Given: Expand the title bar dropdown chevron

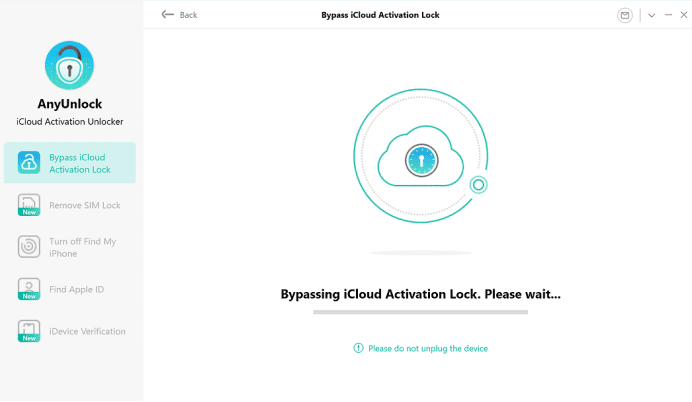Looking at the screenshot, I should click(x=651, y=15).
